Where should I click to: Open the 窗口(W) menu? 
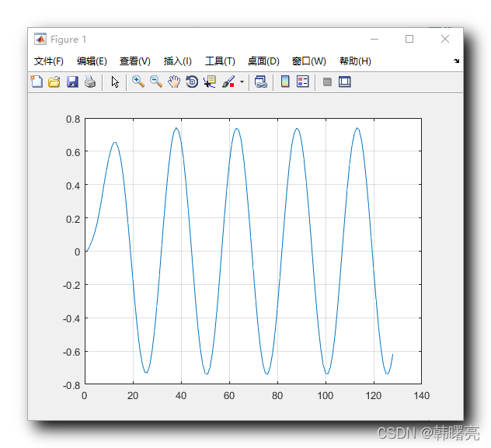point(308,61)
